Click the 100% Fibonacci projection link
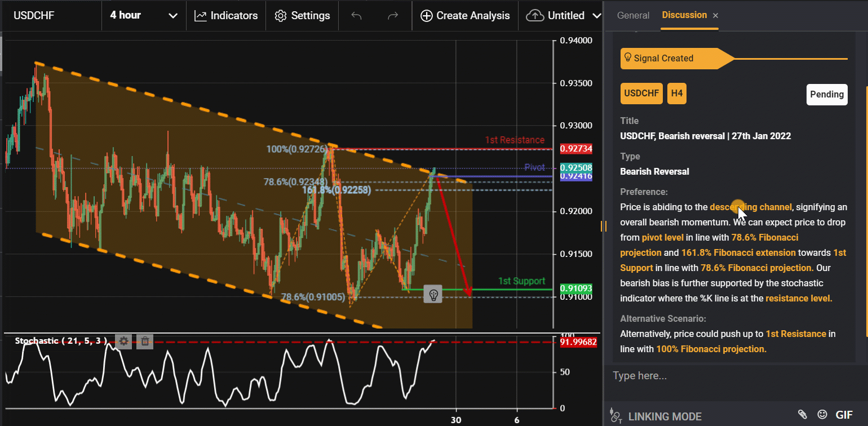The height and width of the screenshot is (426, 868). pyautogui.click(x=711, y=349)
